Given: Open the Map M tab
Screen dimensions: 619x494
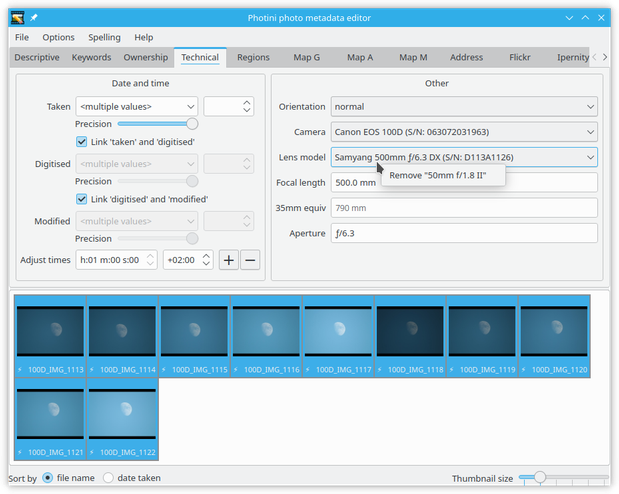Looking at the screenshot, I should [413, 57].
